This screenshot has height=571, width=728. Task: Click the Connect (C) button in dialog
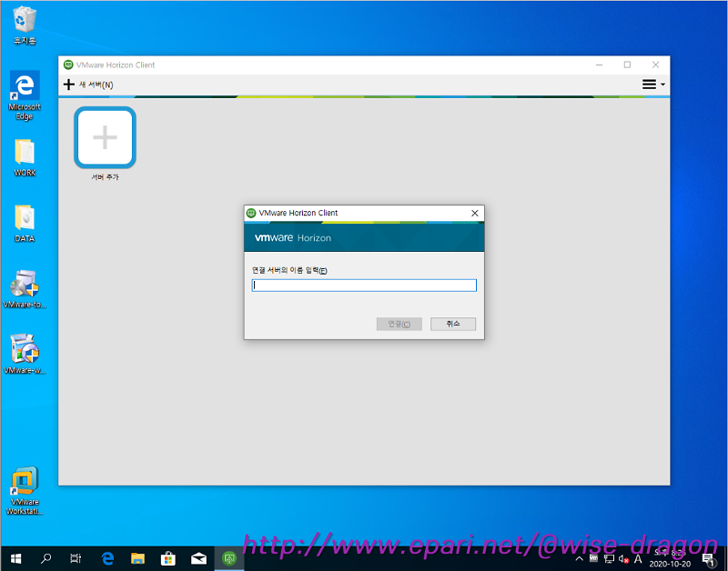(399, 324)
